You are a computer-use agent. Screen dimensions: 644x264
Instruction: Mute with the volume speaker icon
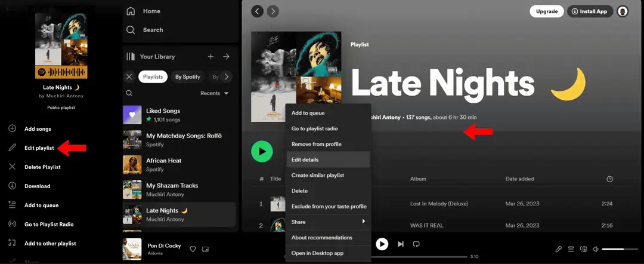pos(596,249)
